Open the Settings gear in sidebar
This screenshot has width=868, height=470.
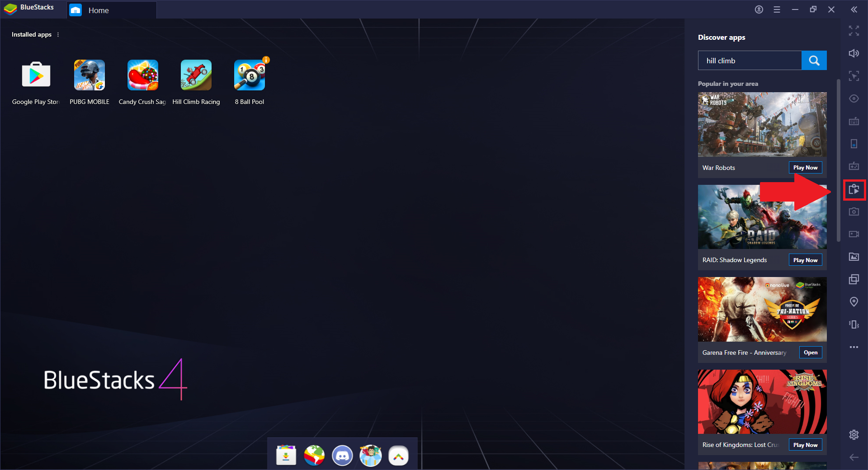point(854,435)
